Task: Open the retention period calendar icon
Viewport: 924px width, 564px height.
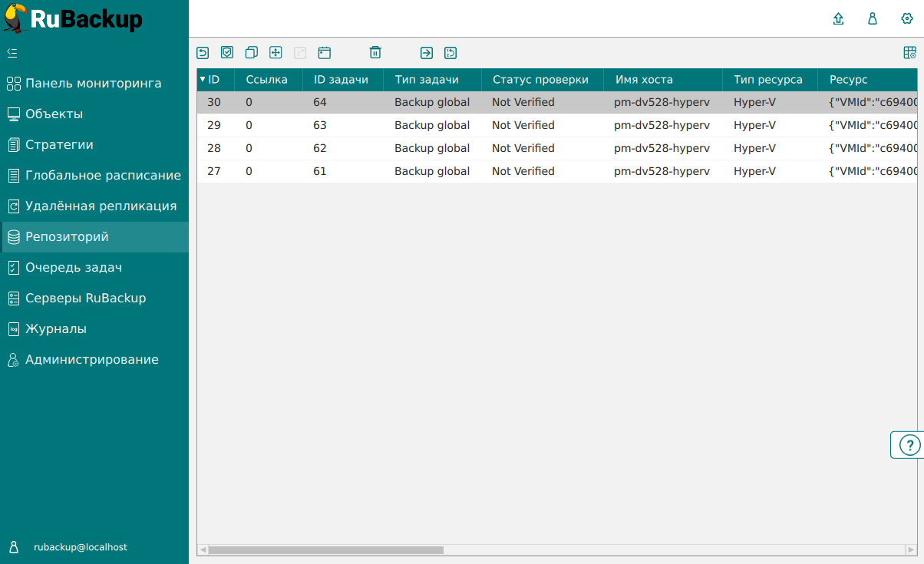Action: click(325, 53)
